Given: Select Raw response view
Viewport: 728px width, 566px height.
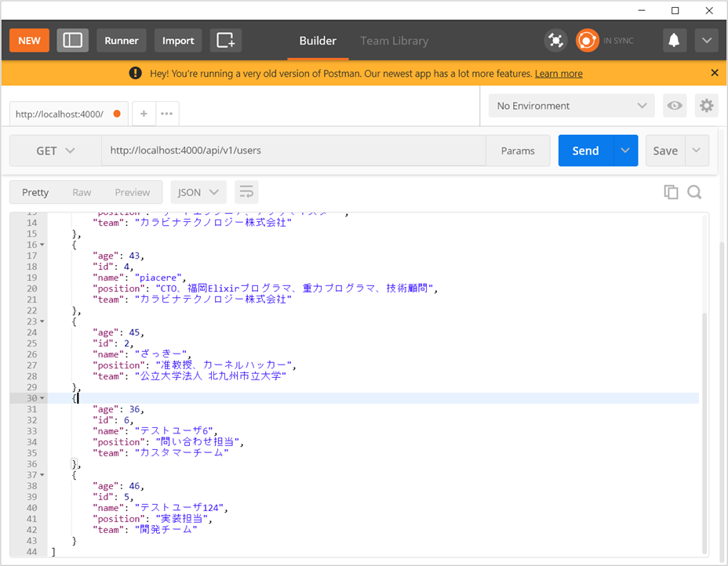Looking at the screenshot, I should click(x=82, y=193).
